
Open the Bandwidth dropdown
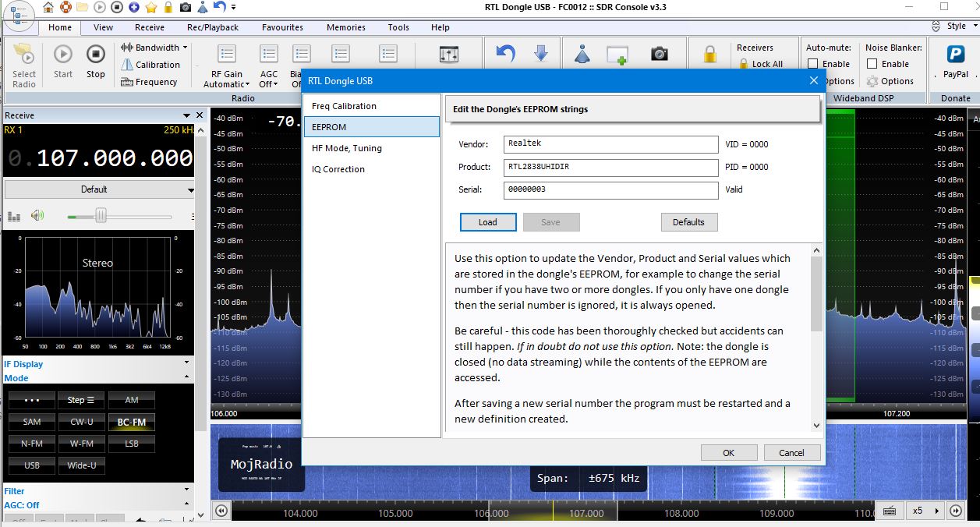pyautogui.click(x=154, y=48)
